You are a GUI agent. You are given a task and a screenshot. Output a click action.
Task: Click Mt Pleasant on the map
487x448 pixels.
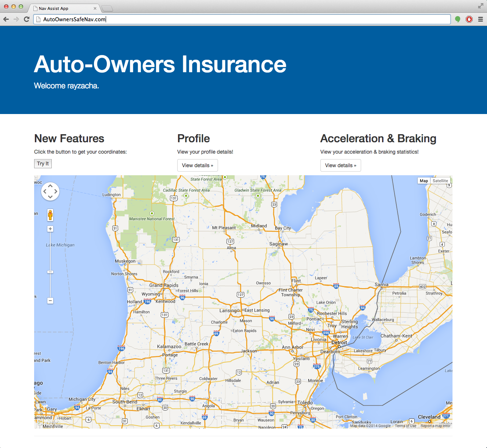(224, 228)
